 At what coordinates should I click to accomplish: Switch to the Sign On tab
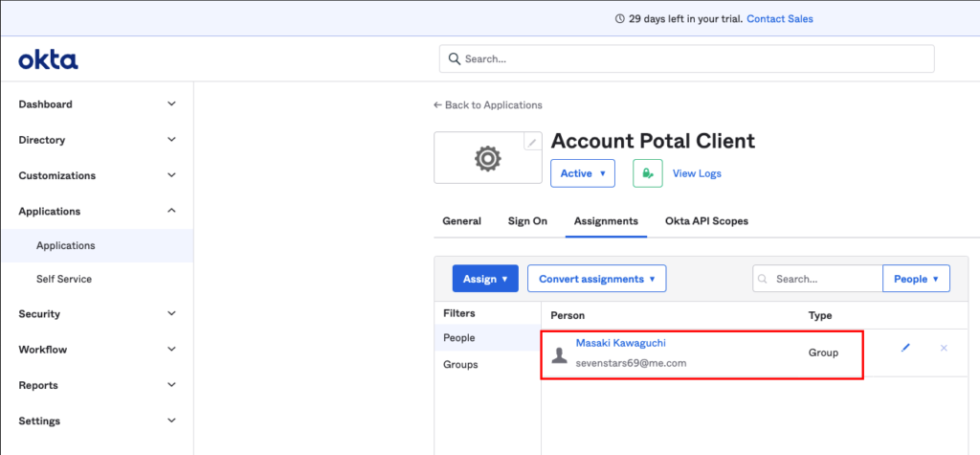pyautogui.click(x=527, y=221)
